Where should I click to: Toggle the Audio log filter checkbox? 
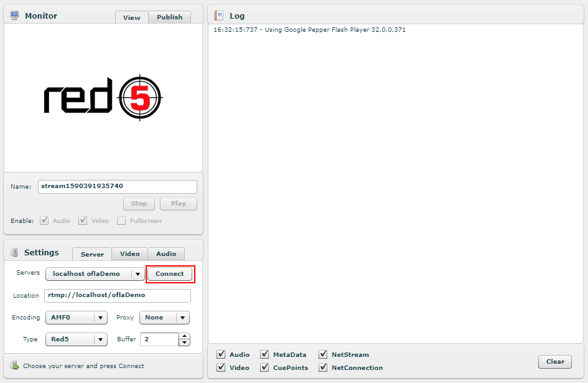[x=222, y=354]
